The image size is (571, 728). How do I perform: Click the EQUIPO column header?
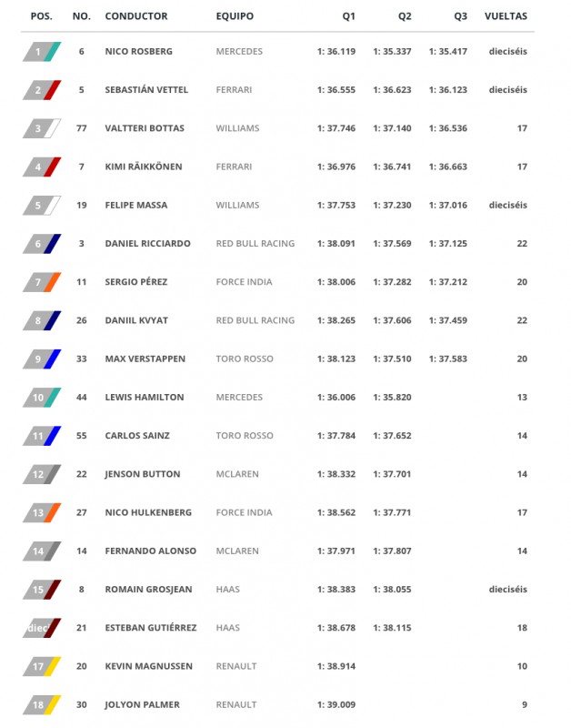235,16
